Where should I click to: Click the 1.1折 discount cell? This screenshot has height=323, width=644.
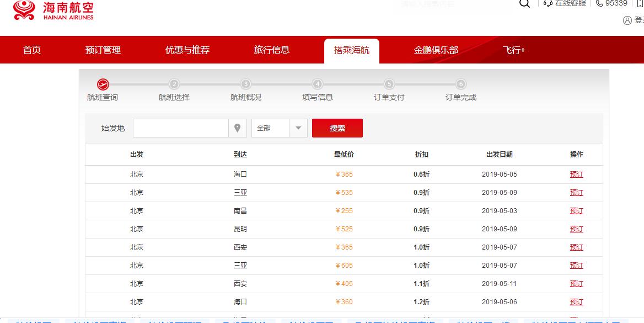tap(421, 283)
